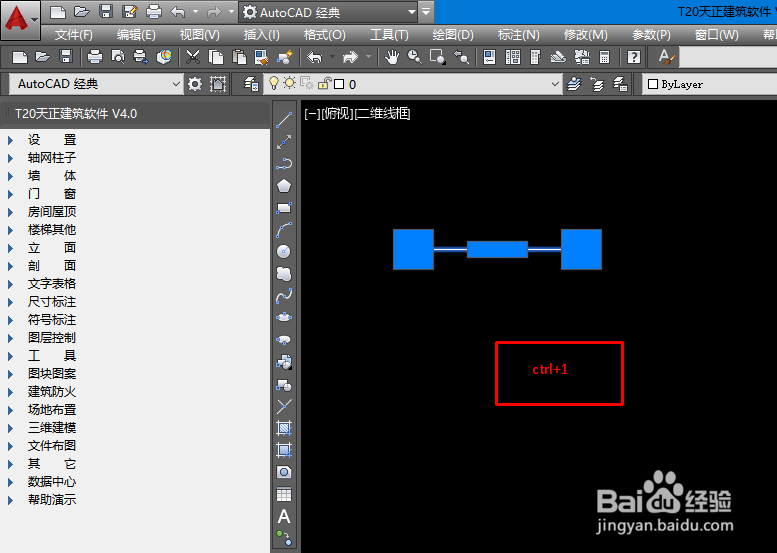This screenshot has height=553, width=777.
Task: Select the Rectangle tool
Action: [284, 208]
